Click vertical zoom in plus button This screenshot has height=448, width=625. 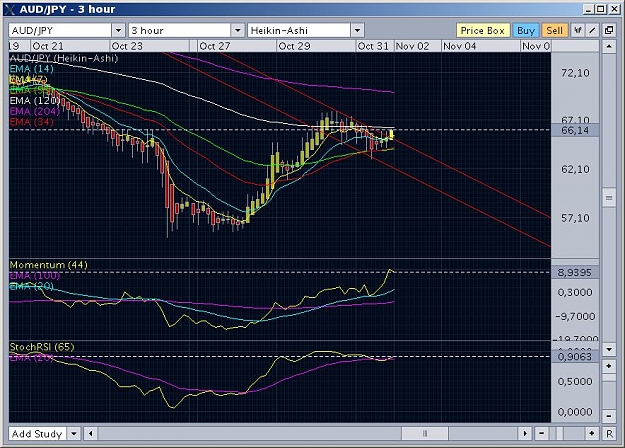pyautogui.click(x=609, y=366)
